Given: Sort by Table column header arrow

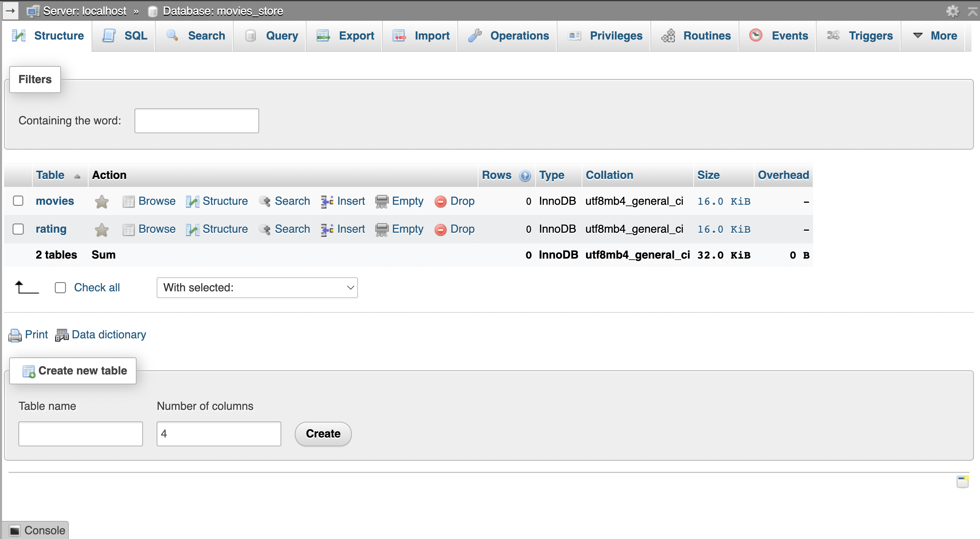Looking at the screenshot, I should point(77,176).
